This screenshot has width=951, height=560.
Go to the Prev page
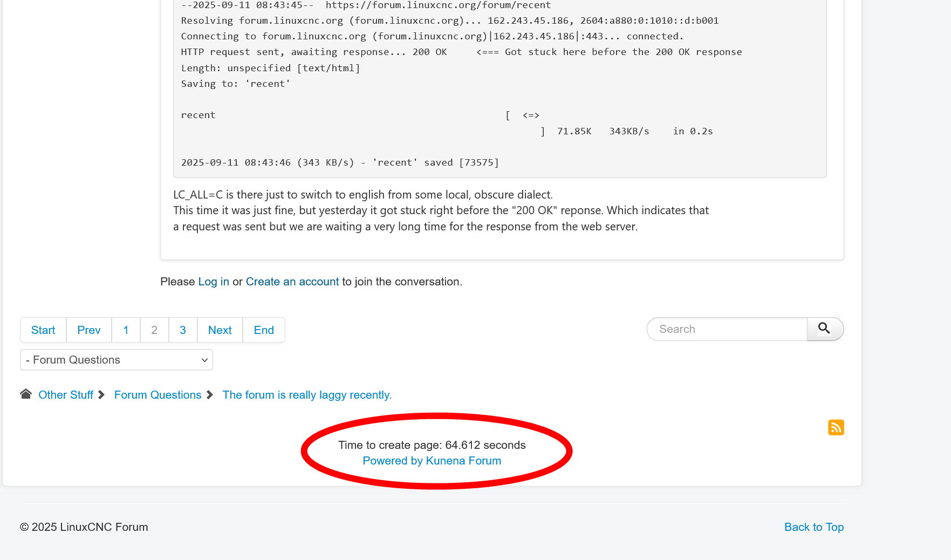pyautogui.click(x=89, y=330)
